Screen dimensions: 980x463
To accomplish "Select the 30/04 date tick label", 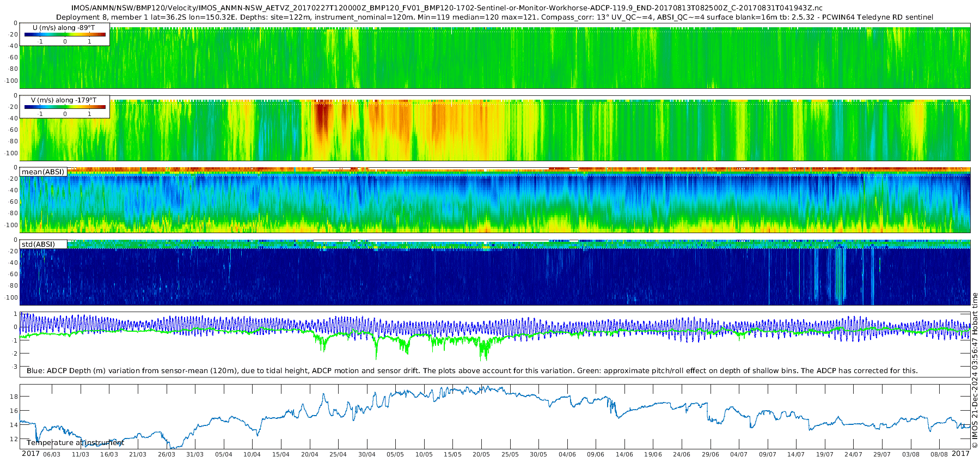I will coord(366,454).
